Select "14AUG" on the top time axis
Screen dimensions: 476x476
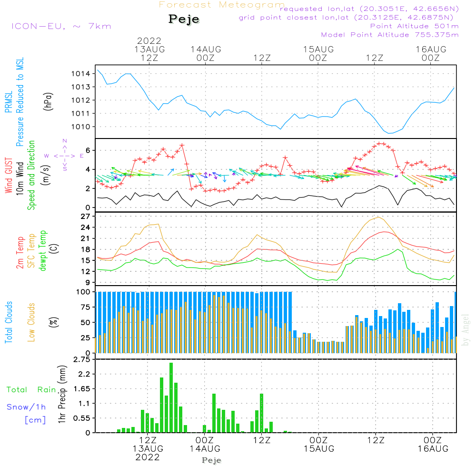coord(206,49)
